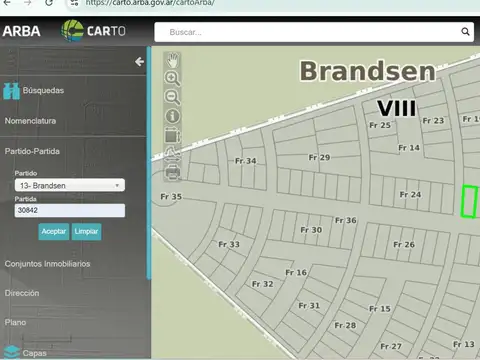Click the Búsquedas binoculars icon

point(12,91)
